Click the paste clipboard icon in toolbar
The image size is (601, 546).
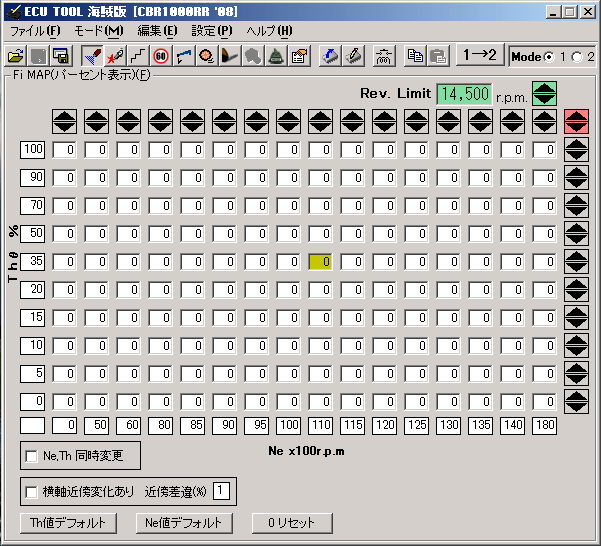tap(438, 56)
